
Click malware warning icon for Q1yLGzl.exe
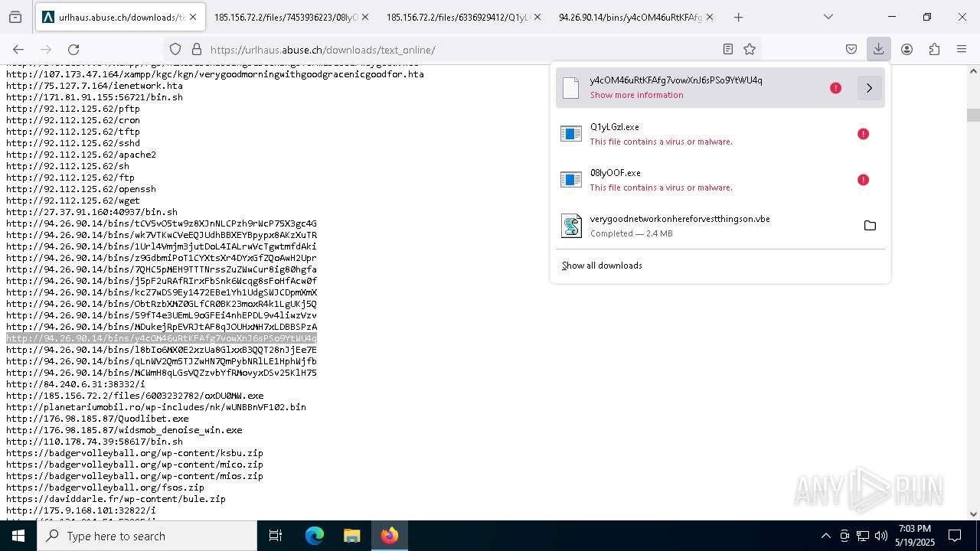point(863,134)
